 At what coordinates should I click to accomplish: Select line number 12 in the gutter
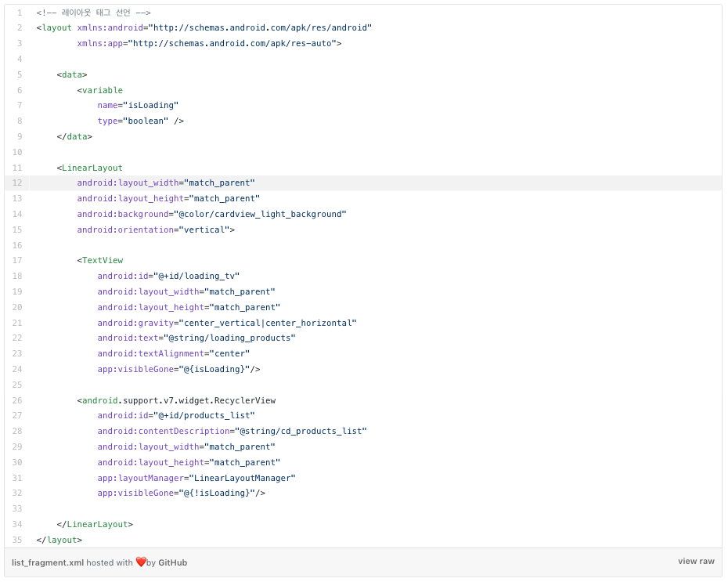pyautogui.click(x=17, y=183)
